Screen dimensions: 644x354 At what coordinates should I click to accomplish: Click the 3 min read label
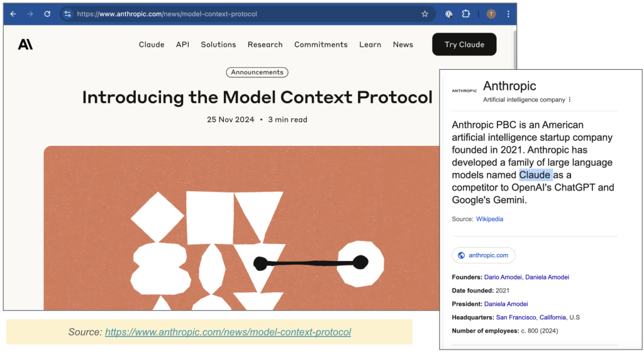click(287, 119)
